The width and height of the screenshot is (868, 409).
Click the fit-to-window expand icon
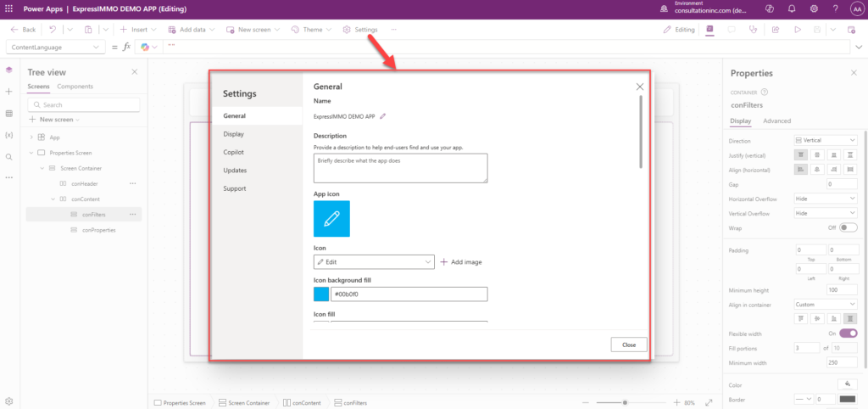[x=709, y=403]
